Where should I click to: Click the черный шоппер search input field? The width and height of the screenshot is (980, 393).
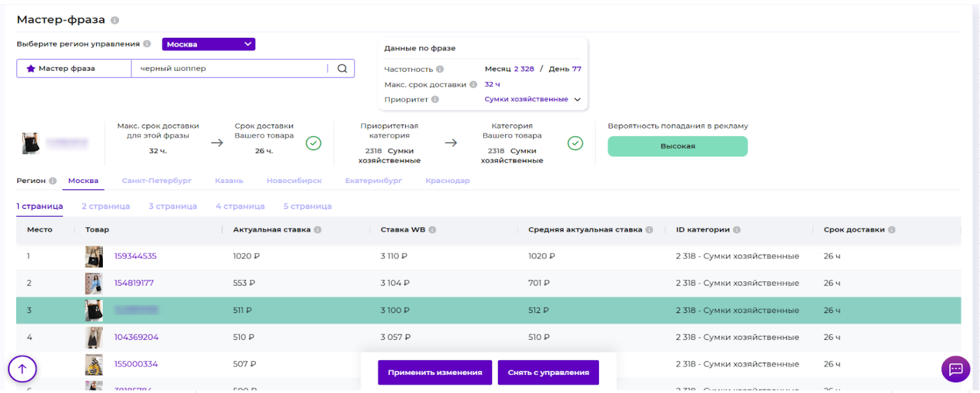pyautogui.click(x=229, y=69)
